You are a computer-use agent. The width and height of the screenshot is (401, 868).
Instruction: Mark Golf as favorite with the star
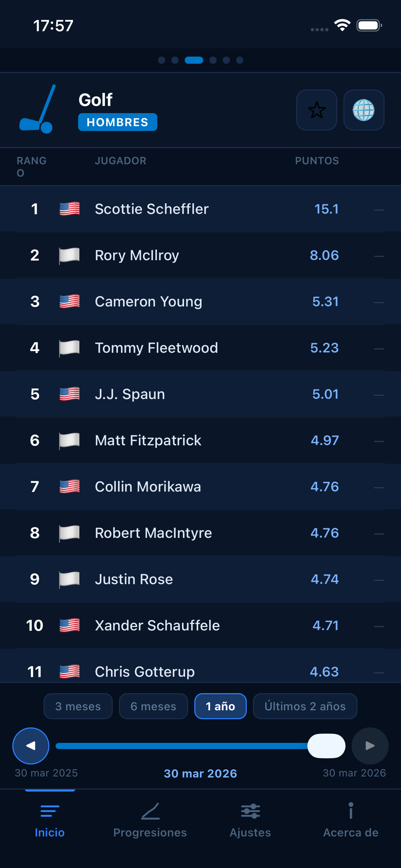coord(316,110)
